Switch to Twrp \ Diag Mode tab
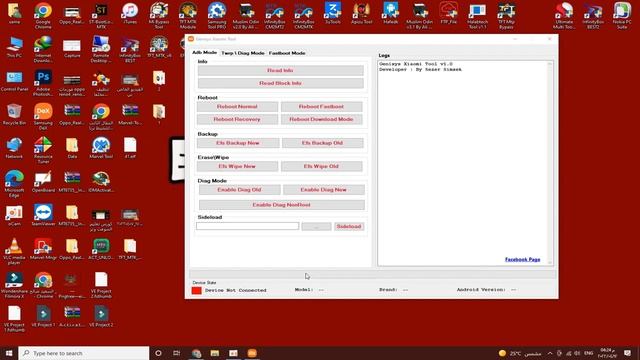The width and height of the screenshot is (640, 360). click(x=242, y=53)
